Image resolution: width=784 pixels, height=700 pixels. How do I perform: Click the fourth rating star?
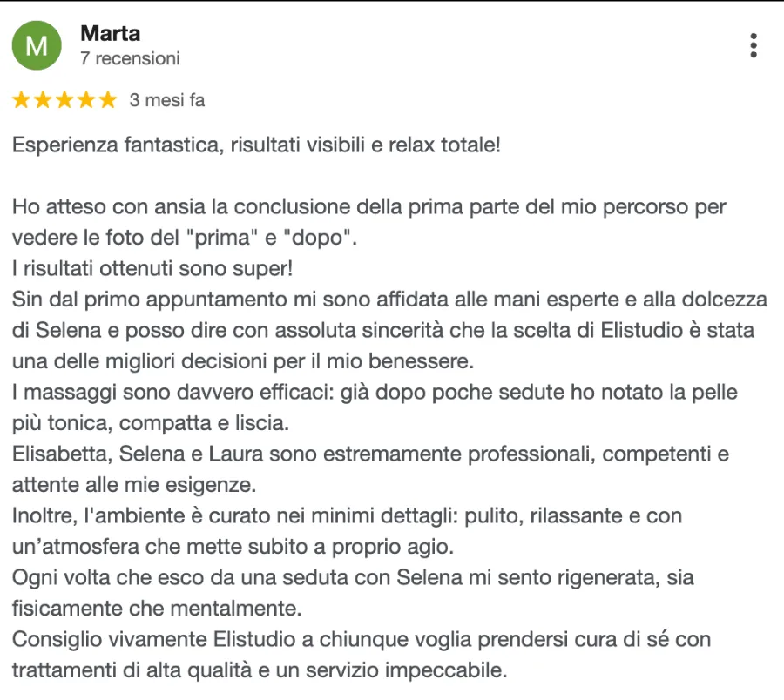[86, 100]
